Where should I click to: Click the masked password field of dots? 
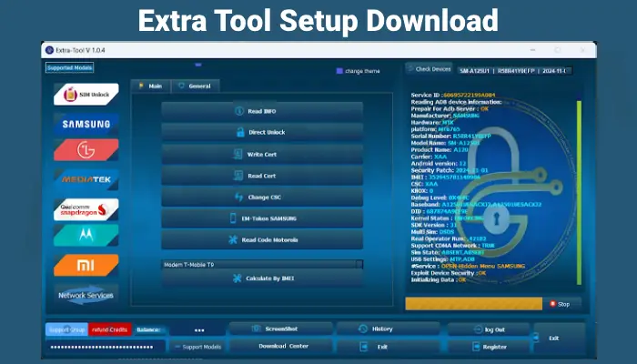click(106, 347)
